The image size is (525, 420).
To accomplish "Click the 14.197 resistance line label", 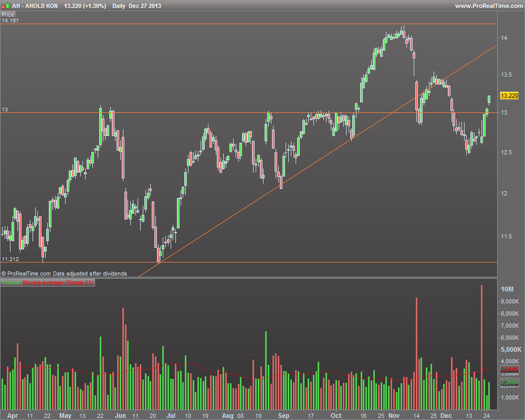I will 10,21.
